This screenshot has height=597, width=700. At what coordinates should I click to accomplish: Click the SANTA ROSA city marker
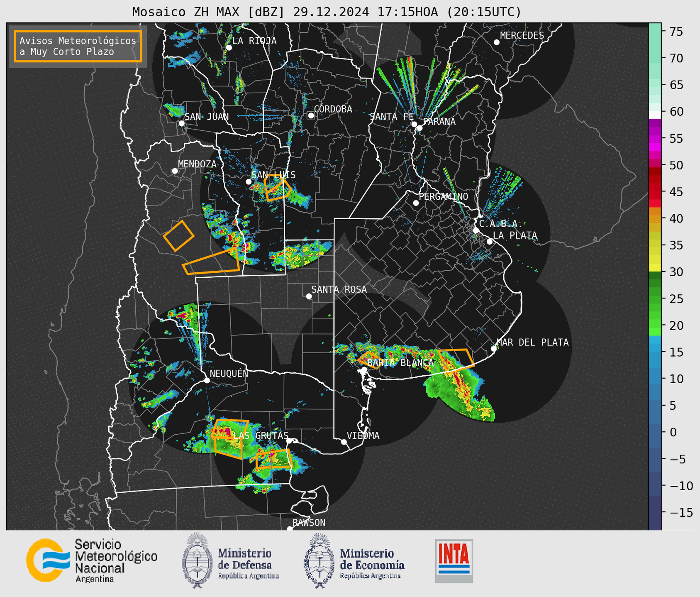coord(309,296)
